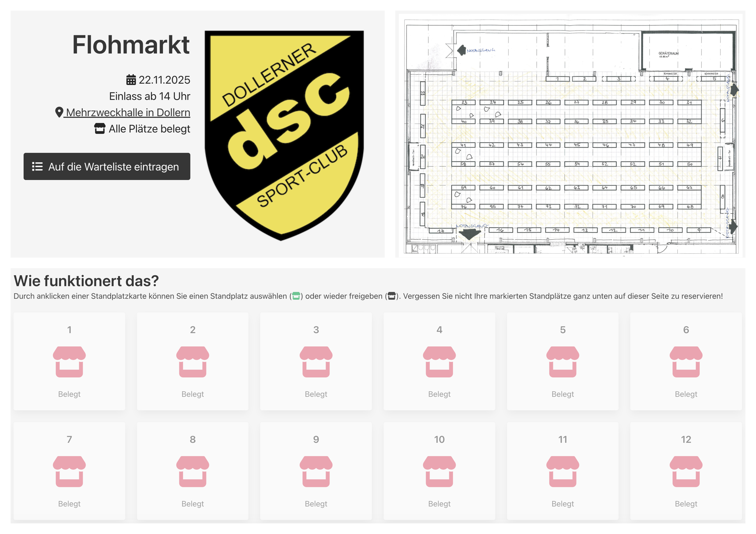Click the Flohmarkt heading
The height and width of the screenshot is (534, 756).
tap(131, 45)
